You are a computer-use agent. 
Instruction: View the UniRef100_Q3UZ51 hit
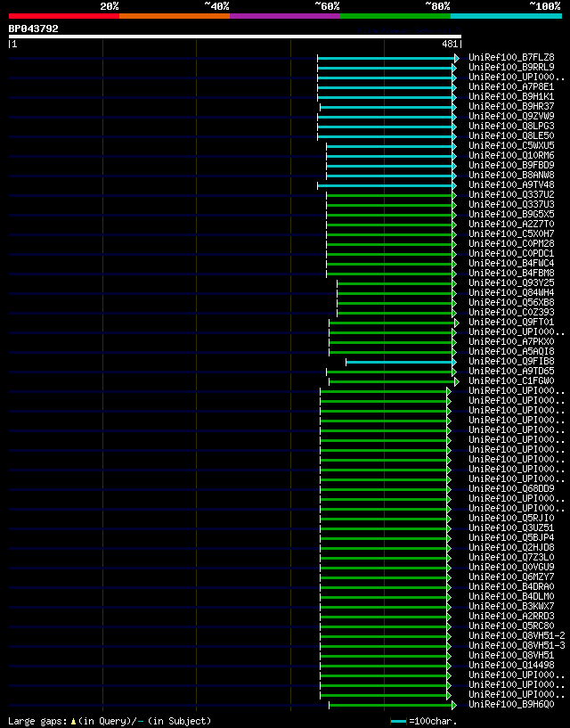[511, 528]
